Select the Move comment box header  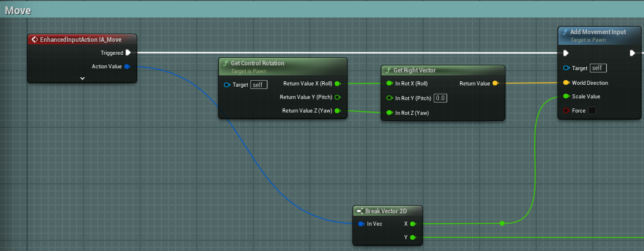[x=322, y=11]
